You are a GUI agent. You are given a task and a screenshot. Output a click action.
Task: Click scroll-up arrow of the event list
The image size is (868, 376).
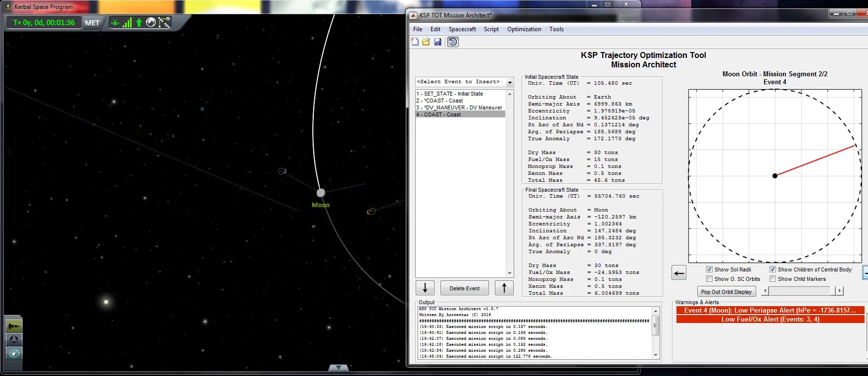[510, 93]
